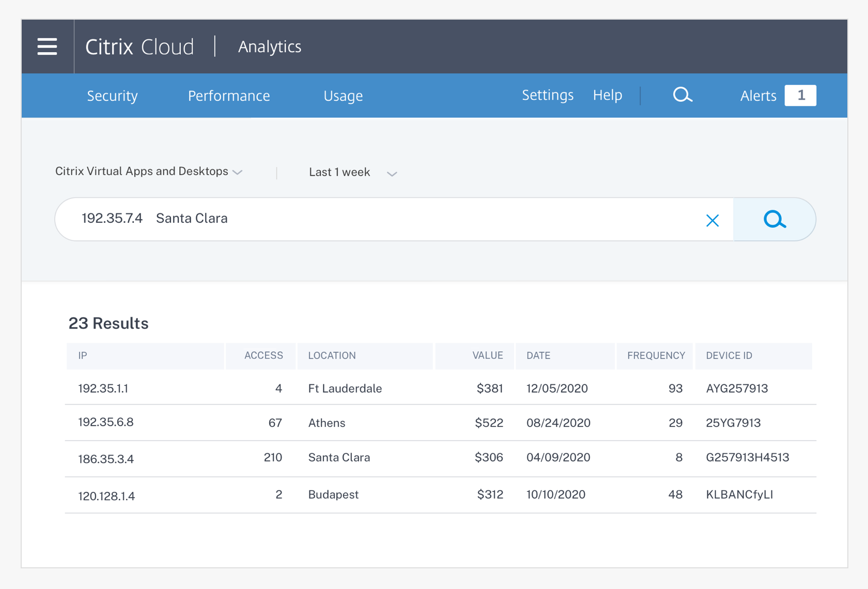Click the $381 value cell
The width and height of the screenshot is (868, 589).
click(490, 389)
